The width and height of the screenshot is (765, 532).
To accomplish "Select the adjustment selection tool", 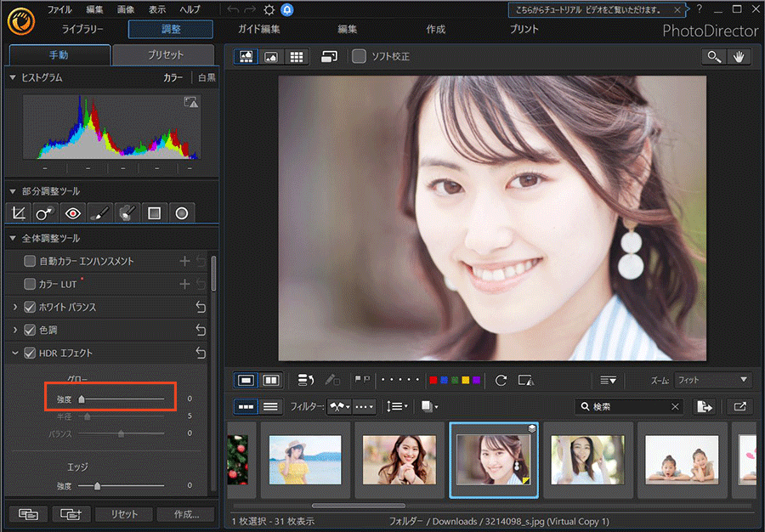I will point(127,213).
